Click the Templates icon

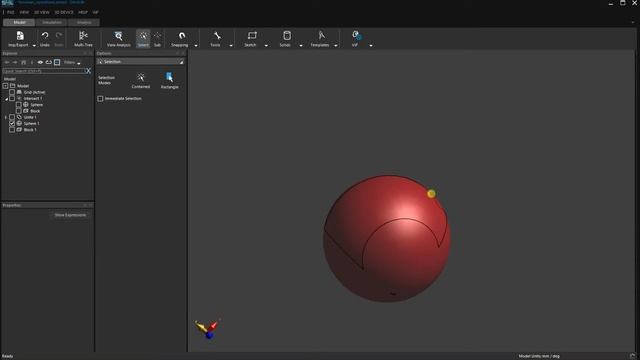(x=322, y=36)
